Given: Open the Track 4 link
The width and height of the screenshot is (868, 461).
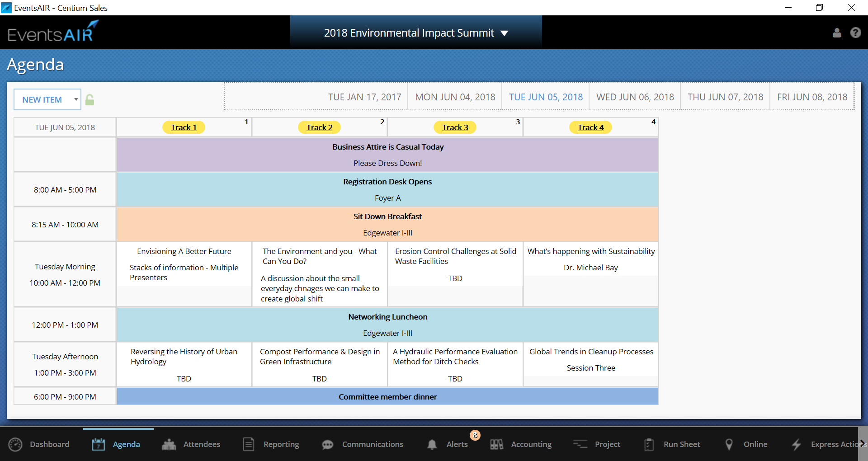Looking at the screenshot, I should pos(590,127).
